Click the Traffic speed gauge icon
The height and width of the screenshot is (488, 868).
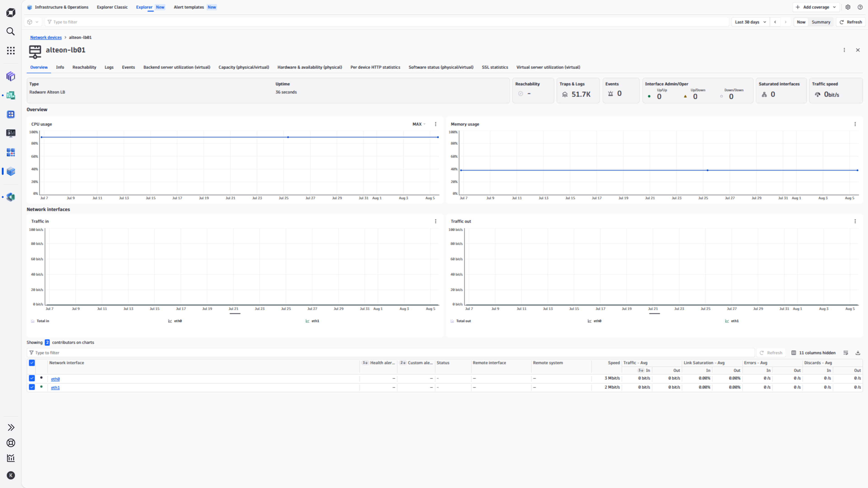click(817, 95)
